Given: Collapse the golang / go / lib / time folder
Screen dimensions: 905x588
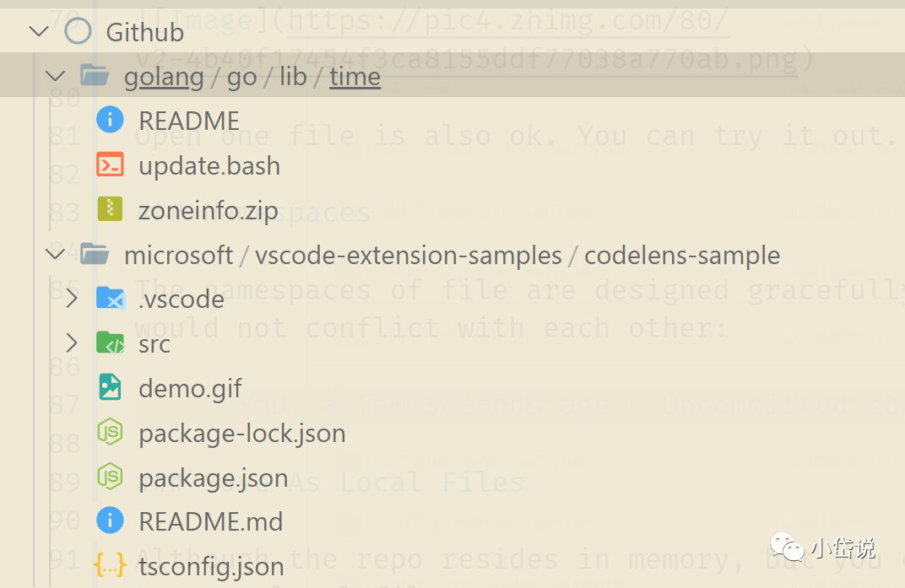Looking at the screenshot, I should click(x=56, y=76).
